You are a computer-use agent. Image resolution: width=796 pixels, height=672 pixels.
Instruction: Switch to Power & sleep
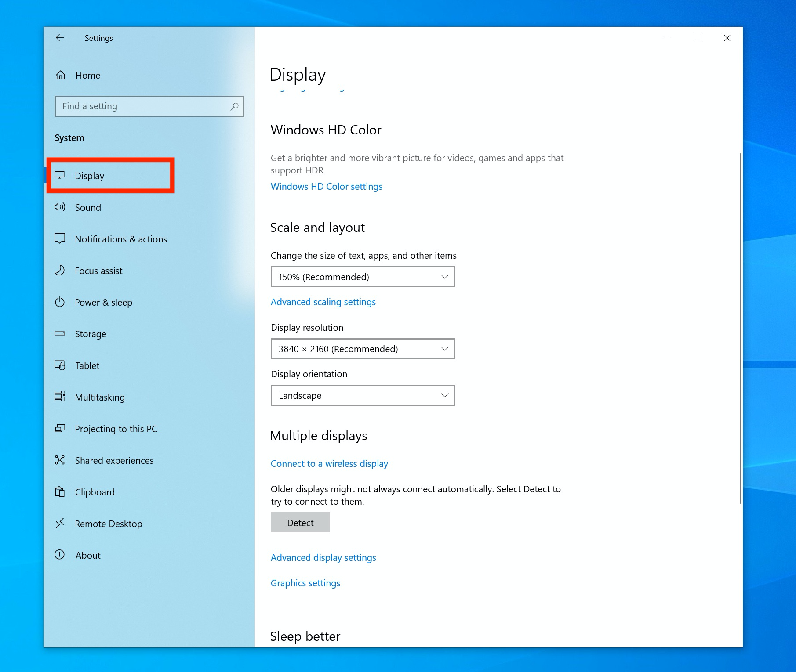[x=149, y=302]
